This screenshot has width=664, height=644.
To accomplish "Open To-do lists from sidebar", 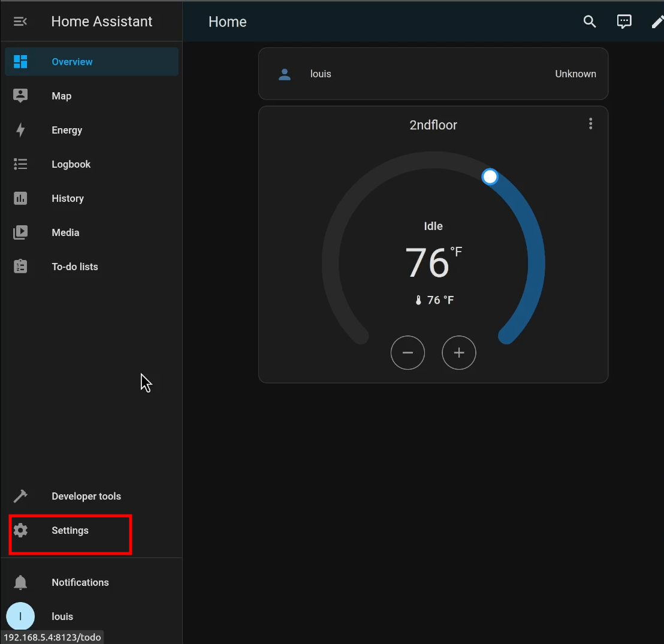I will [92, 267].
